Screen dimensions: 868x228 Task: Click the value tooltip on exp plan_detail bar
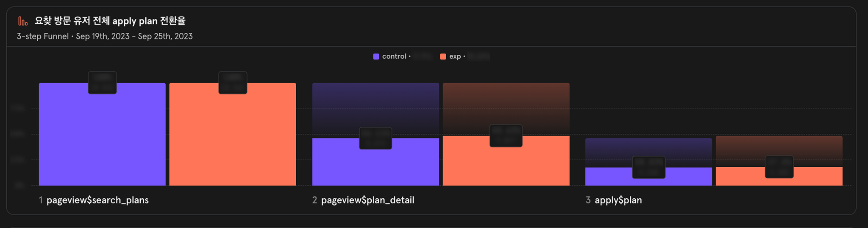click(506, 136)
